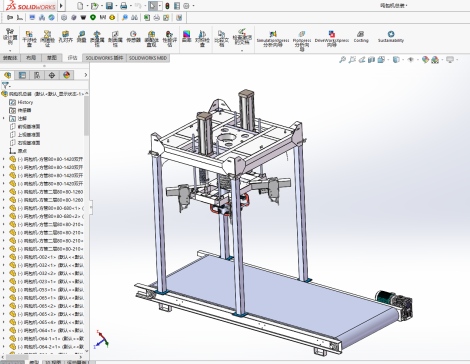Click the XYZ orientation triad
Viewport: 470px width, 364px height.
pyautogui.click(x=101, y=340)
